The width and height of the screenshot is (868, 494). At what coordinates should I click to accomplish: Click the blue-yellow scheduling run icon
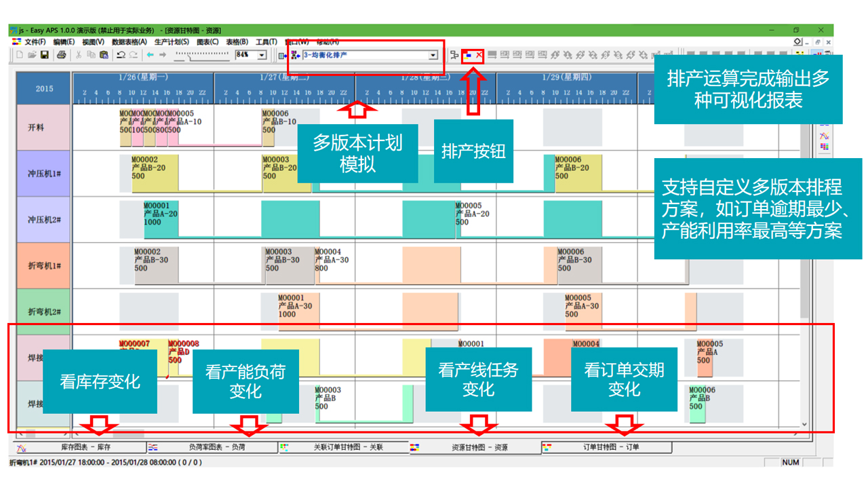(x=468, y=55)
